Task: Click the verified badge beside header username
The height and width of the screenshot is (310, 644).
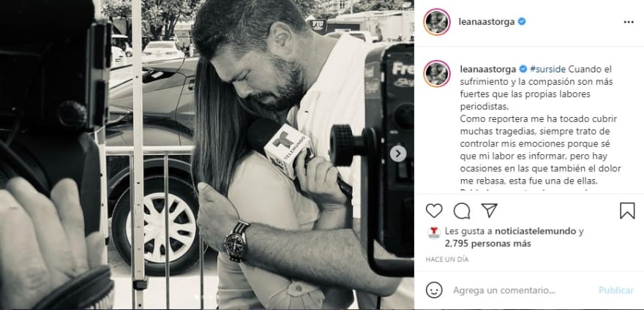Action: [x=522, y=22]
